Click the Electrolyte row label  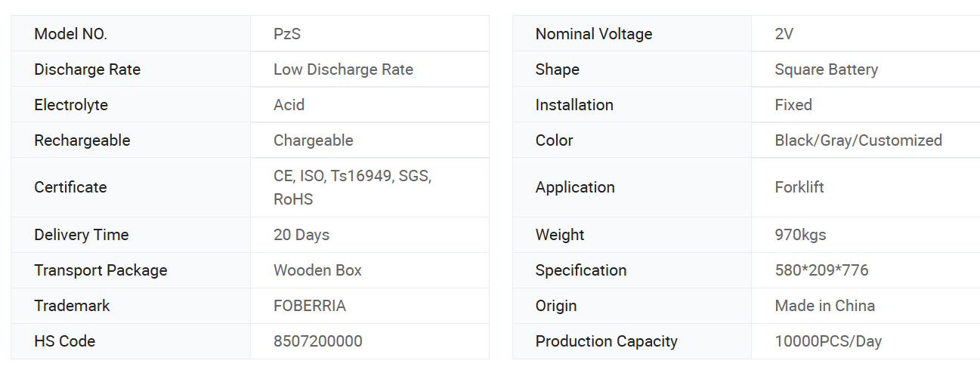tap(71, 105)
